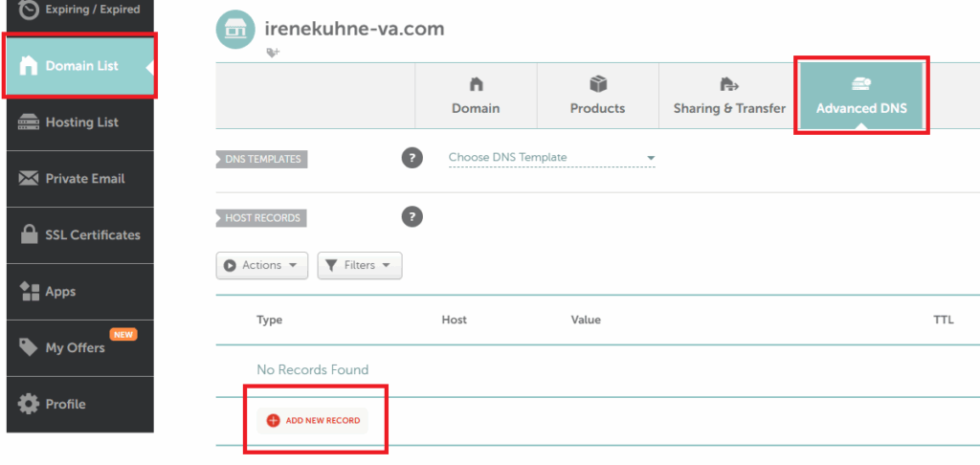
Task: Open Private Email in the sidebar
Action: pos(80,179)
